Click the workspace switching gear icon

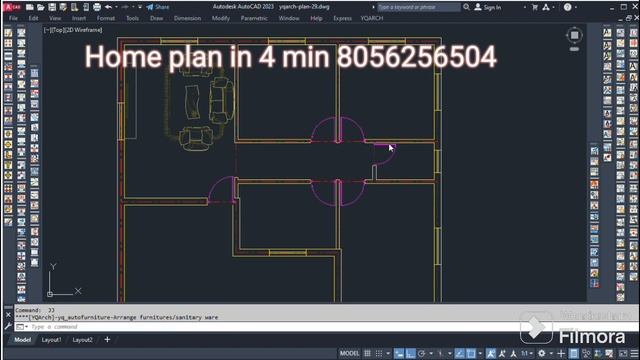pos(542,353)
